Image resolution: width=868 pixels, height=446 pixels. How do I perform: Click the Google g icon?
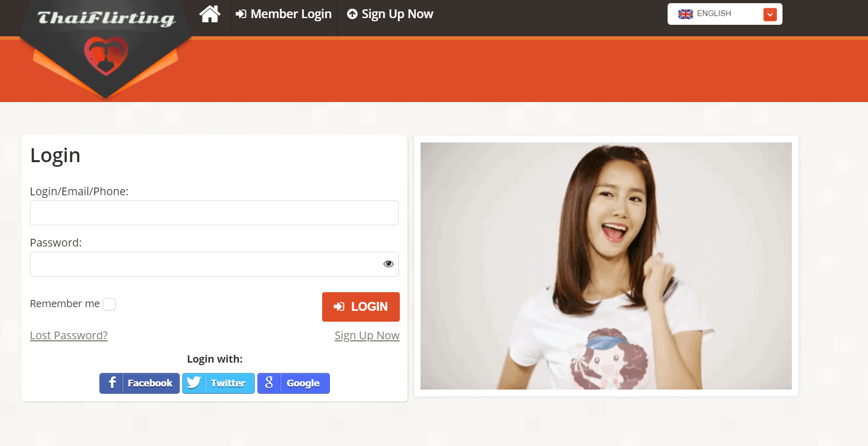coord(269,383)
